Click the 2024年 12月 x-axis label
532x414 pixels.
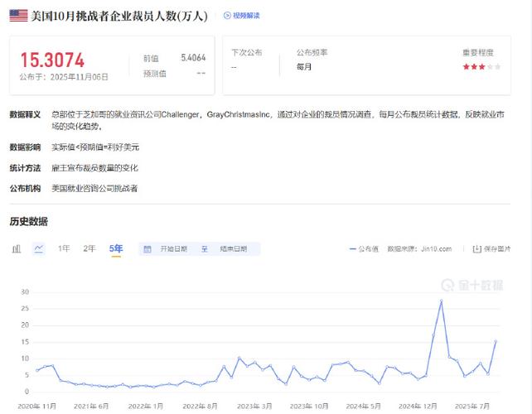click(418, 406)
